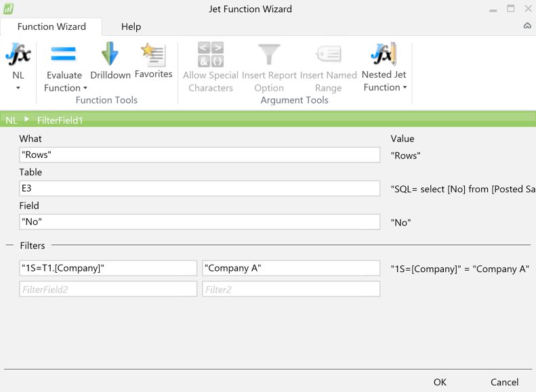Click the Jet app icon in title bar
This screenshot has width=536, height=392.
click(8, 9)
